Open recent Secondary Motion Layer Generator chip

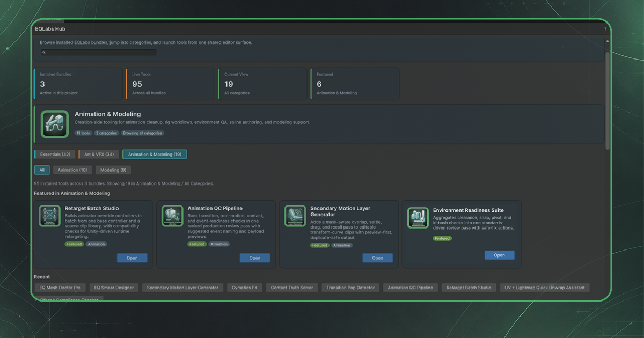182,288
